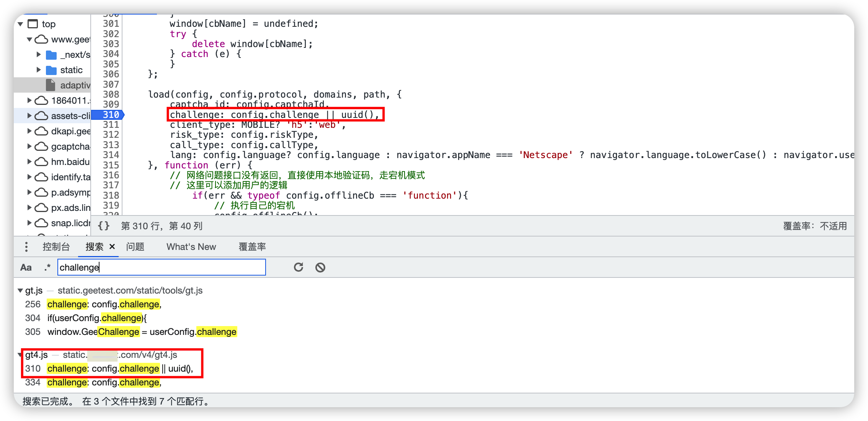Toggle the regular expression option
The image size is (868, 421).
(x=47, y=267)
